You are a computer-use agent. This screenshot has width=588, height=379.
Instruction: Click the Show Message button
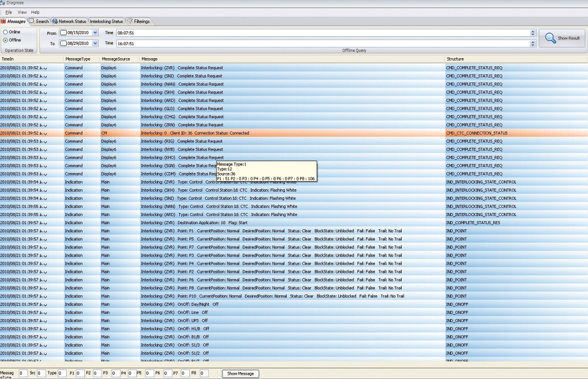coord(241,373)
